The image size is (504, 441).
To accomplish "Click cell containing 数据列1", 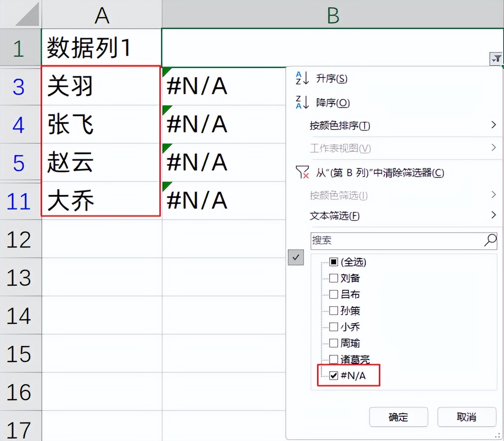I will 102,48.
